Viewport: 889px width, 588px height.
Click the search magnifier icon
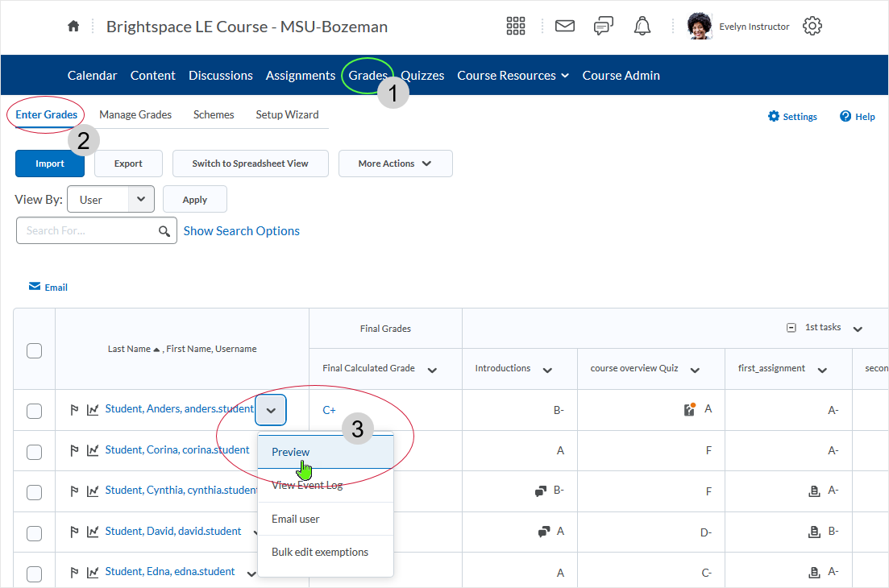(164, 231)
